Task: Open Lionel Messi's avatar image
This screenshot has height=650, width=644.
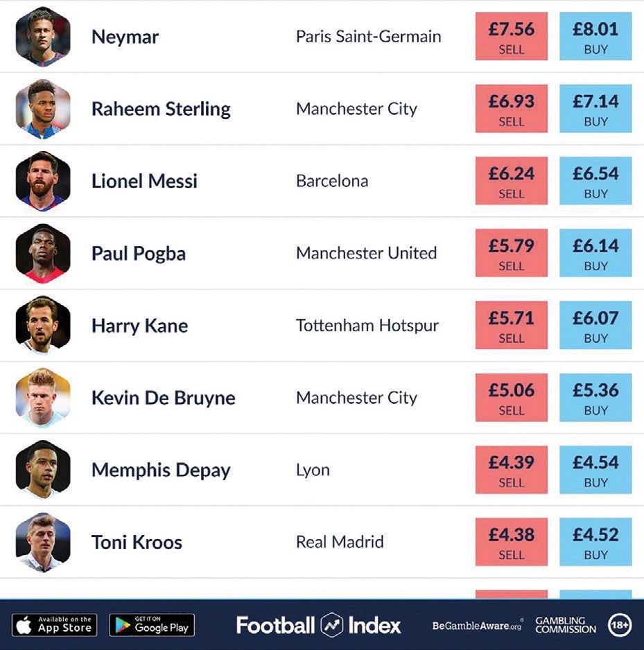Action: (43, 181)
